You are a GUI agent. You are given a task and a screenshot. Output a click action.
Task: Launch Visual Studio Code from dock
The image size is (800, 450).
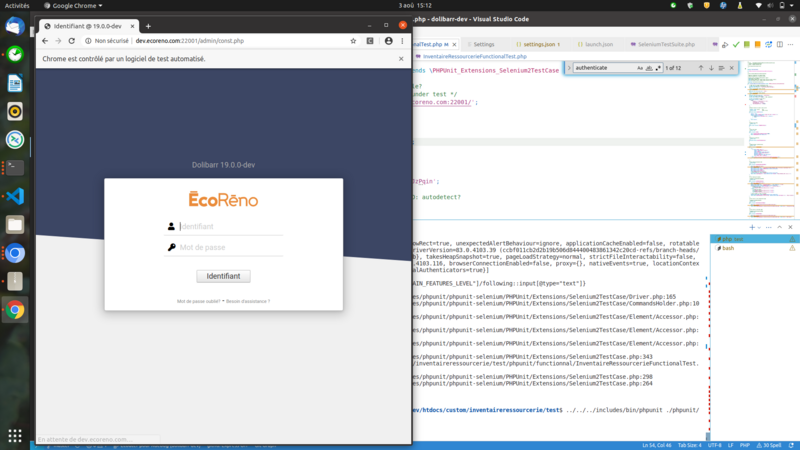pyautogui.click(x=15, y=196)
